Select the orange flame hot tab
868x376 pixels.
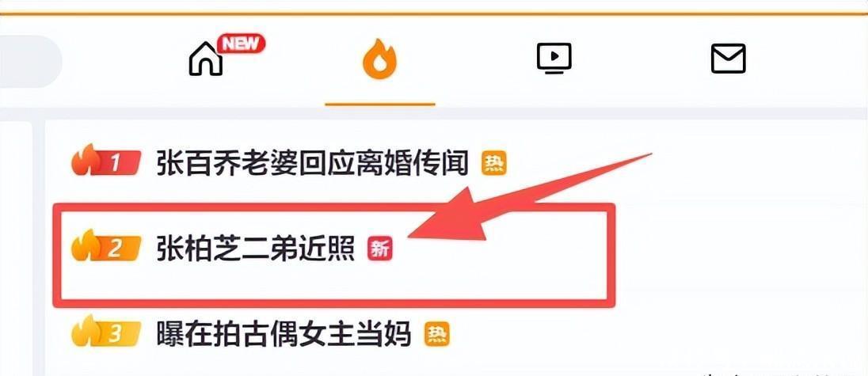380,59
